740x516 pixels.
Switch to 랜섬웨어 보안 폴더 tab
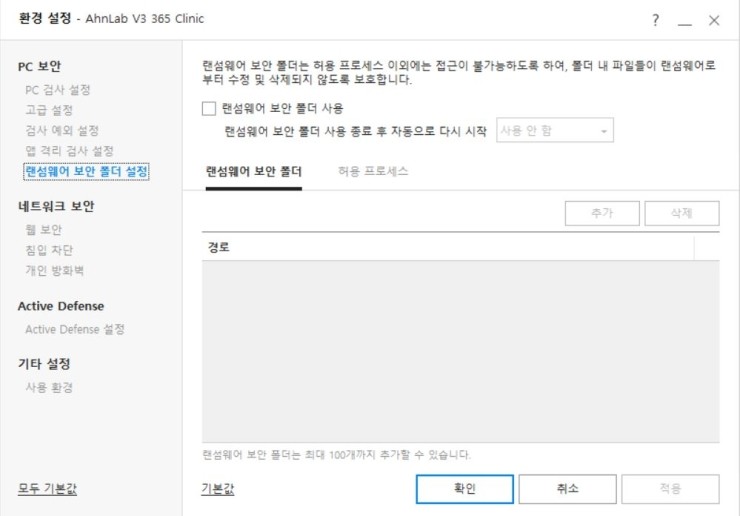253,171
